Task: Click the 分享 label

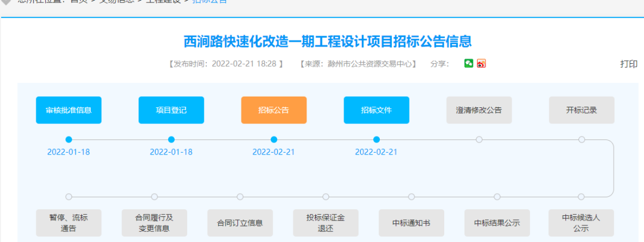Action: (439, 64)
